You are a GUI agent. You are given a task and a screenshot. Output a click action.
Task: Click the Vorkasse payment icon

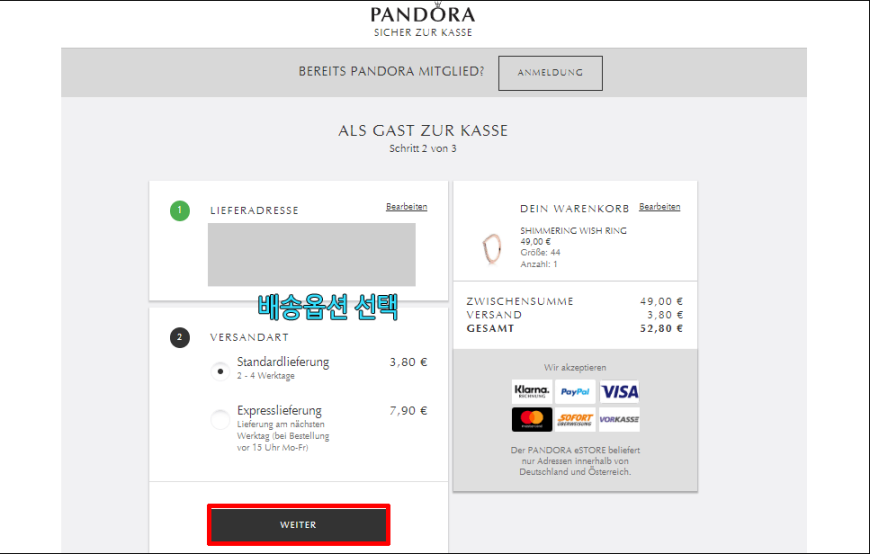coord(619,419)
